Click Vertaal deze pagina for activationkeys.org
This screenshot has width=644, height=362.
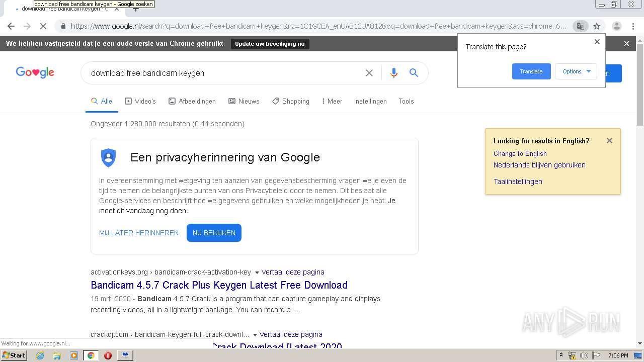coord(293,272)
